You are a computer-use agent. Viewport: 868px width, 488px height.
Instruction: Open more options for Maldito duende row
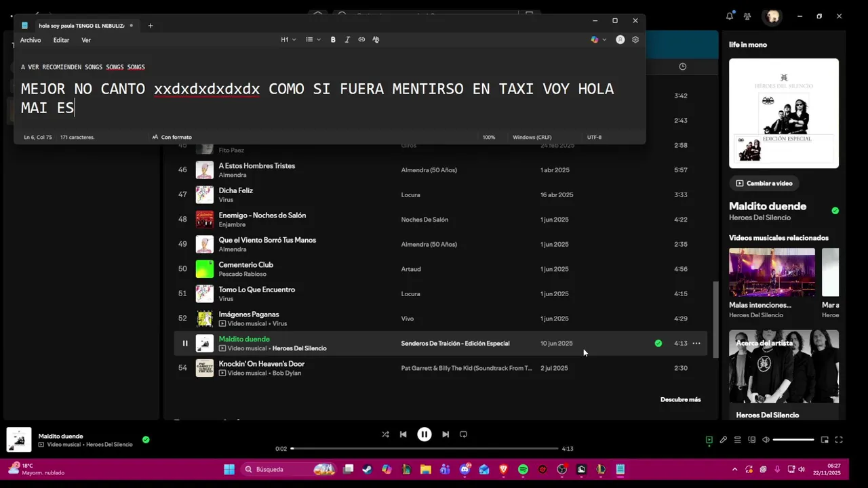pyautogui.click(x=696, y=344)
